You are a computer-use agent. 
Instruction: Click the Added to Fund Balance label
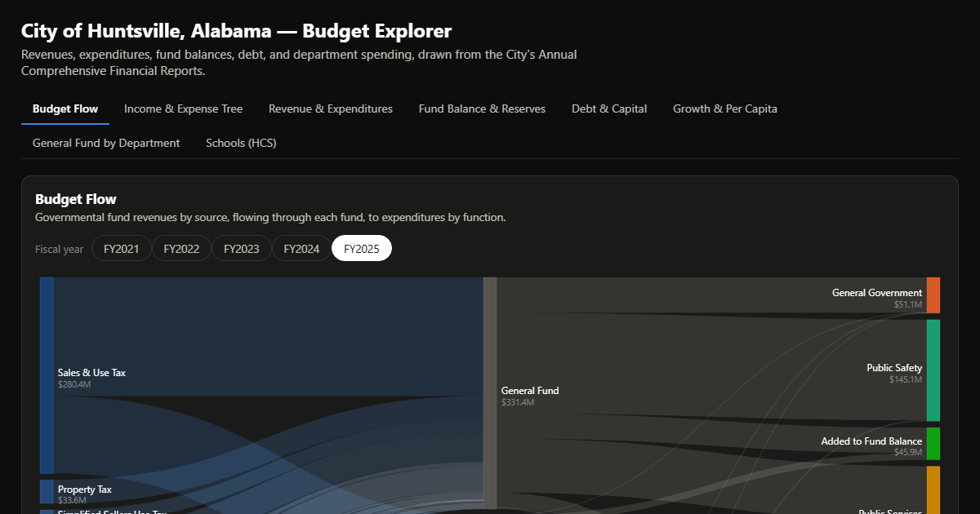pyautogui.click(x=871, y=441)
